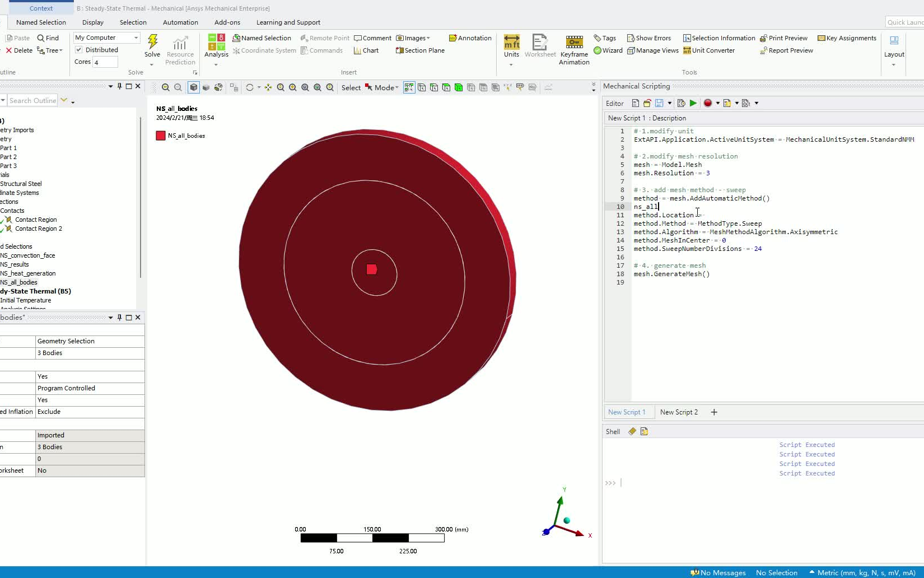Viewport: 924px width, 578px height.
Task: Open a script file in the Editor
Action: click(x=647, y=103)
